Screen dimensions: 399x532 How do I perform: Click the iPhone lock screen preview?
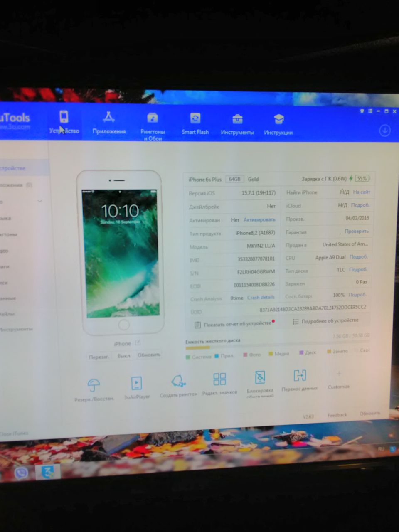tap(121, 253)
